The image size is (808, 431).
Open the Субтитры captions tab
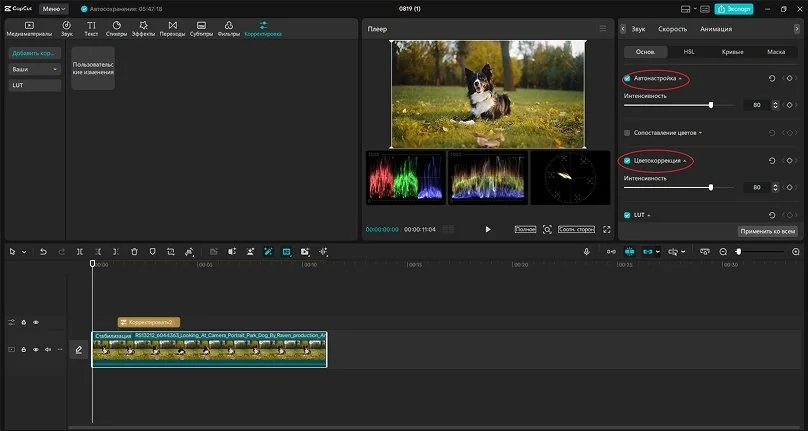(x=201, y=29)
